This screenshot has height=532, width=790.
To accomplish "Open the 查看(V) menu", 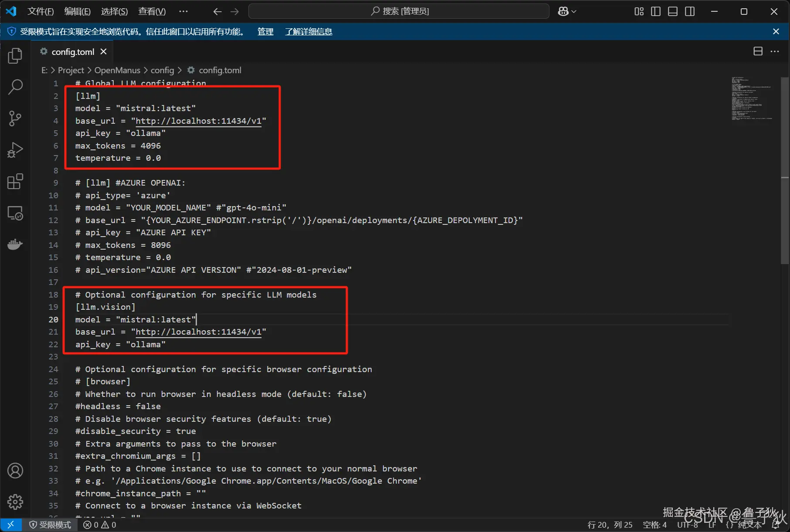I will 152,11.
